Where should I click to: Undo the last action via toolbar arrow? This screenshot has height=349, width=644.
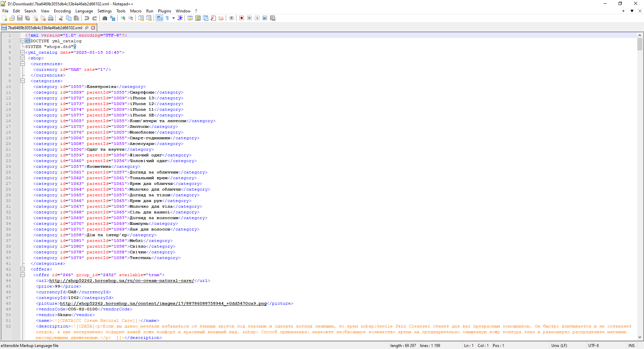[x=87, y=18]
